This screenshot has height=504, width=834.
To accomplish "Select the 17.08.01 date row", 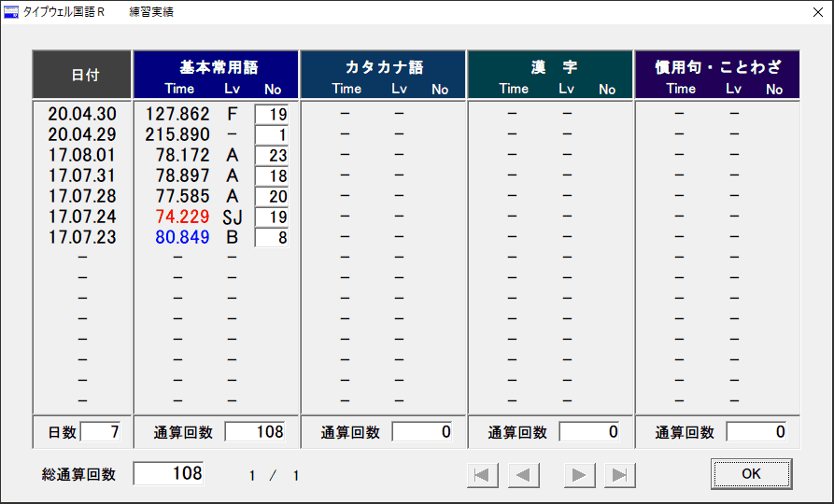I will pyautogui.click(x=82, y=155).
